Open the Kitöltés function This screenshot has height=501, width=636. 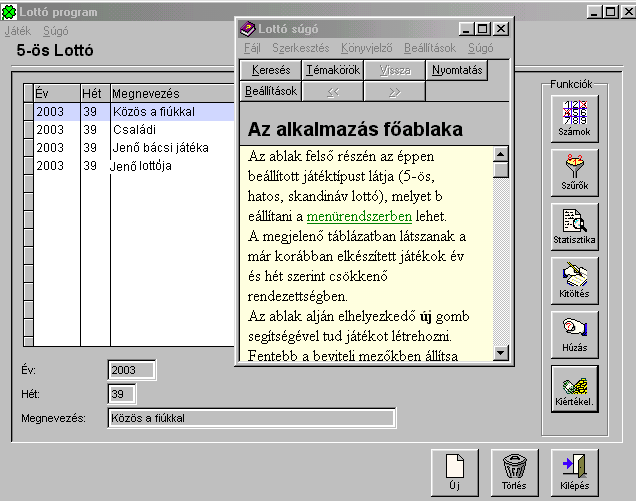tap(574, 280)
